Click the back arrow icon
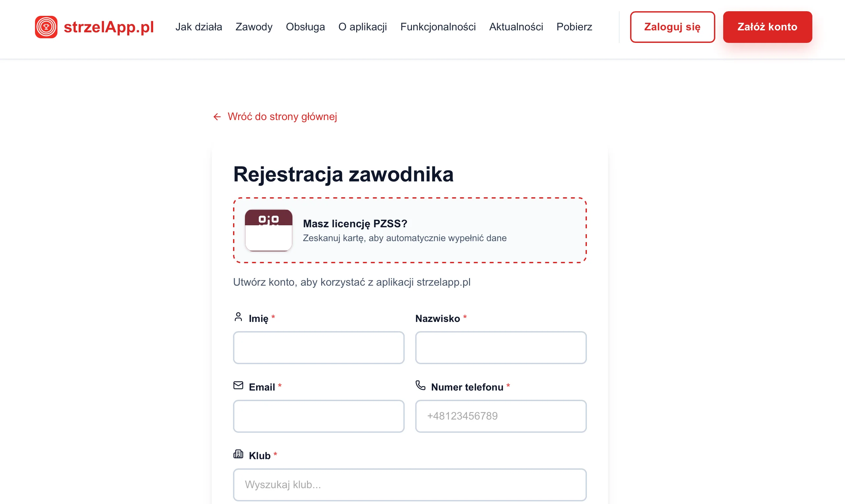 [217, 117]
